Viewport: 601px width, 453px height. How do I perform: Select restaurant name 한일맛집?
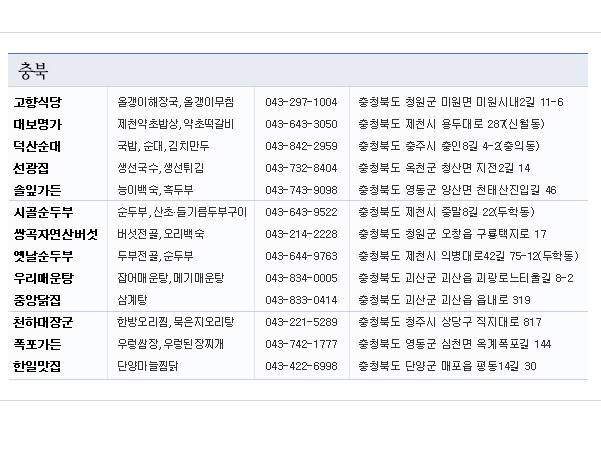[x=37, y=366]
